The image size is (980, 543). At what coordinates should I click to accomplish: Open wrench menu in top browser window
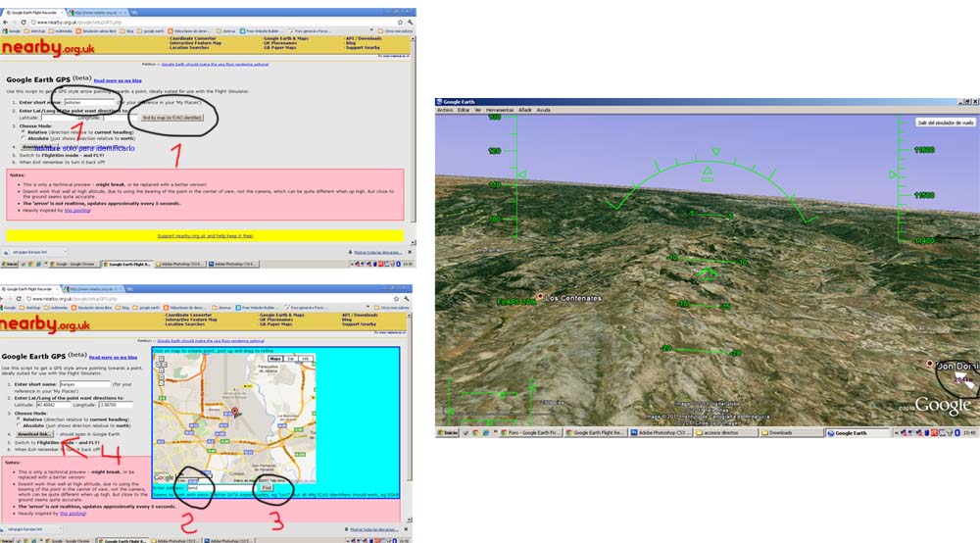click(x=410, y=22)
